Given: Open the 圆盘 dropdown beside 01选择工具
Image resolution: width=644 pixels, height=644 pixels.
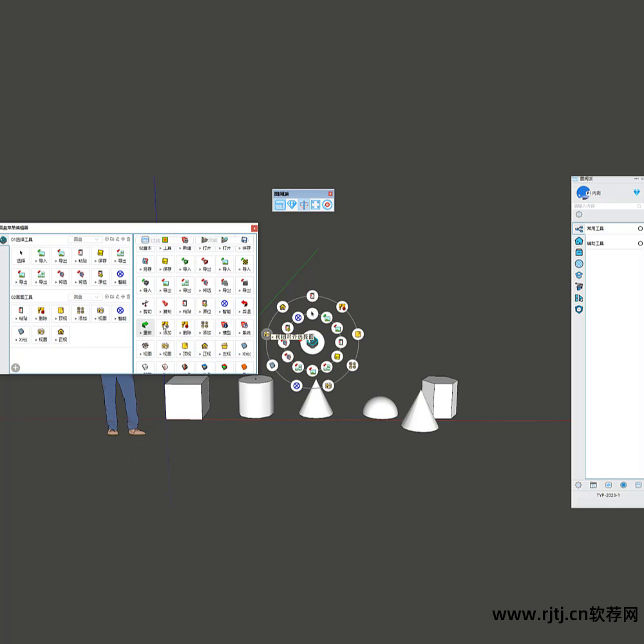Looking at the screenshot, I should (x=85, y=240).
